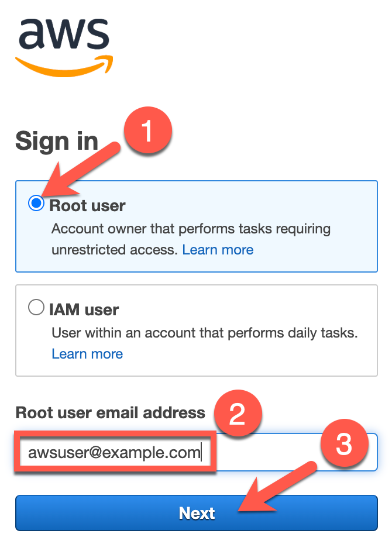Click the Root user option card

(x=196, y=226)
